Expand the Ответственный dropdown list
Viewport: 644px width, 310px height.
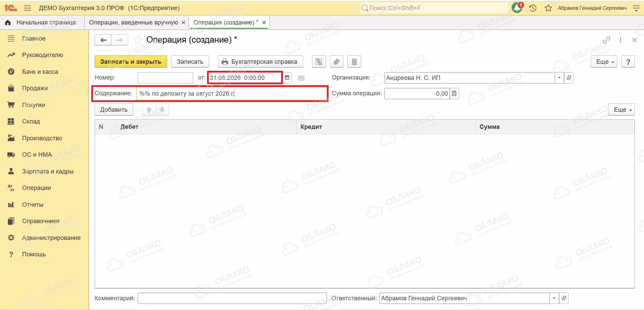point(554,298)
